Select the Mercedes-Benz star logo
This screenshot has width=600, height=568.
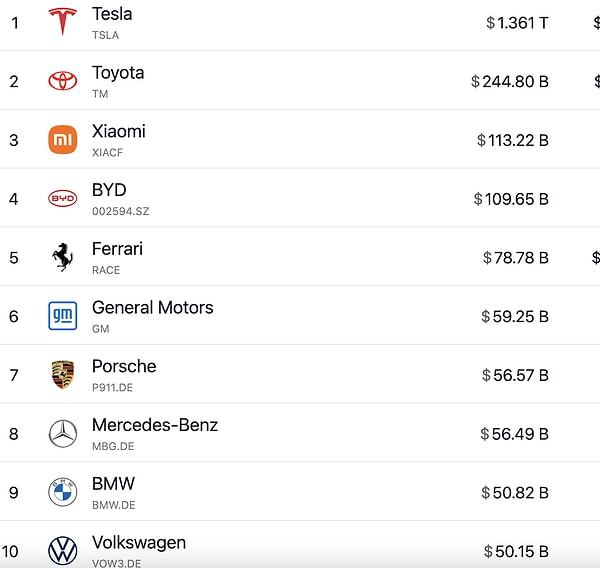coord(63,434)
